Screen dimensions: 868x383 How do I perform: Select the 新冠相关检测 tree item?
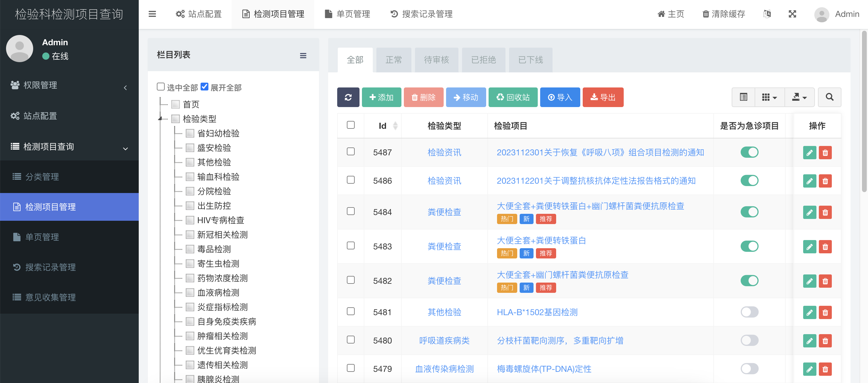222,235
